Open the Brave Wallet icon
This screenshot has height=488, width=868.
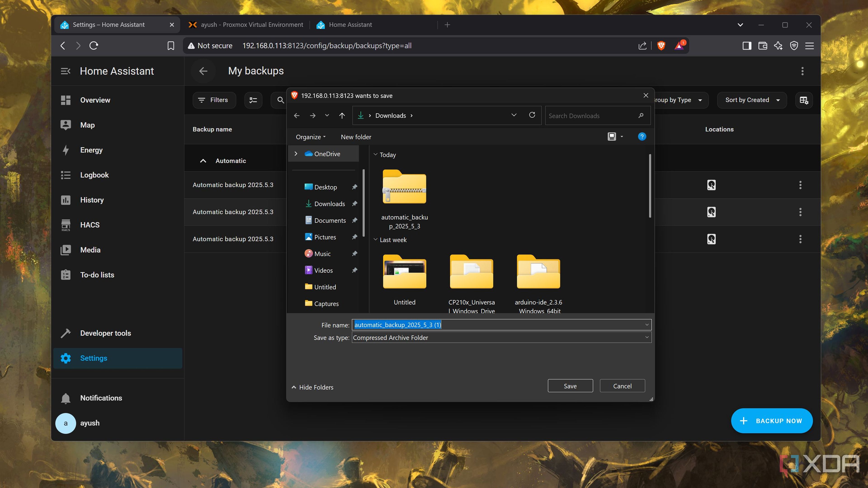click(x=762, y=46)
